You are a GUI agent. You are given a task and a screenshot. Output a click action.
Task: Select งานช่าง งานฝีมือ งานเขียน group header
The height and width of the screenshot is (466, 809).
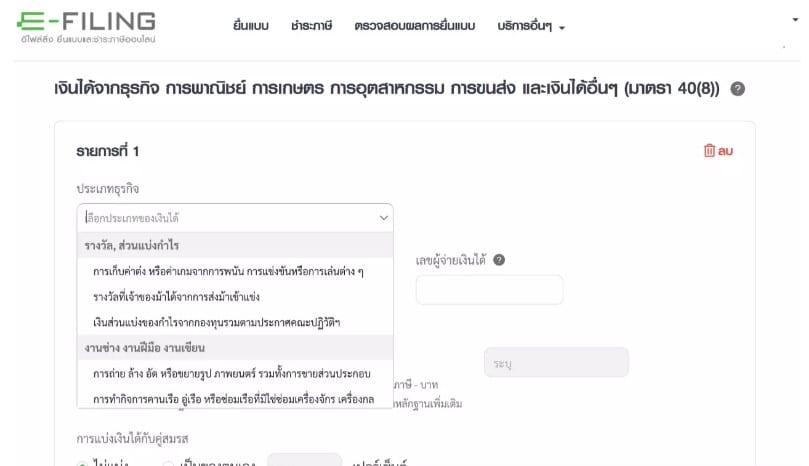235,347
